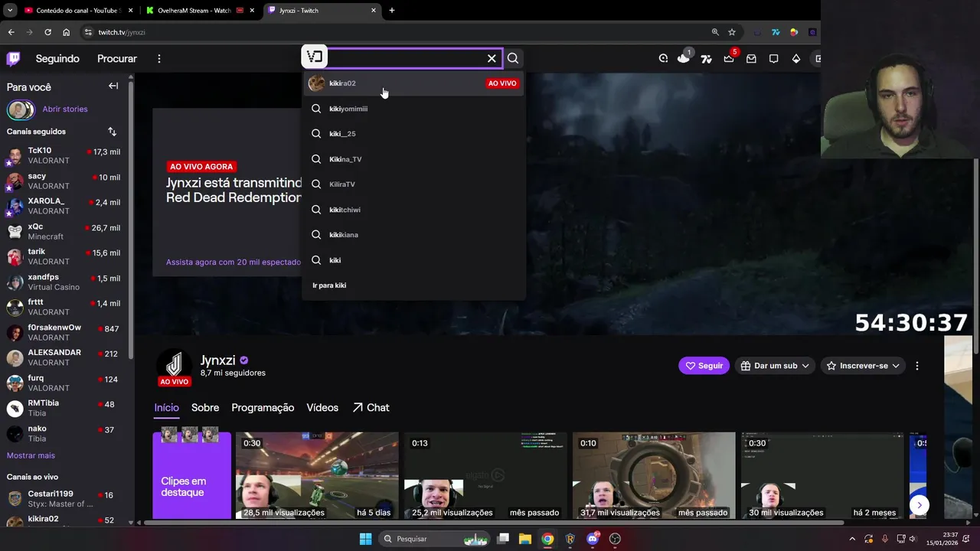
Task: Open OBS Studio from the taskbar
Action: point(615,539)
